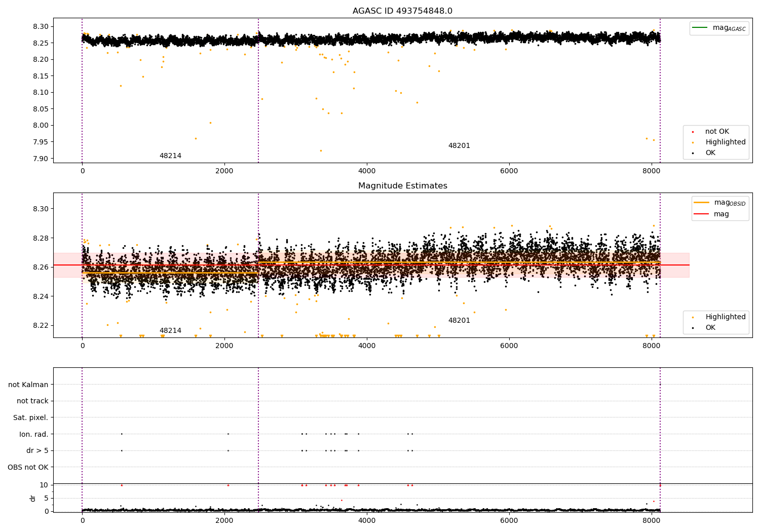Viewport: 760px width, 532px height.
Task: Click the '8.26' y tick of middle plot
Action: click(x=41, y=268)
